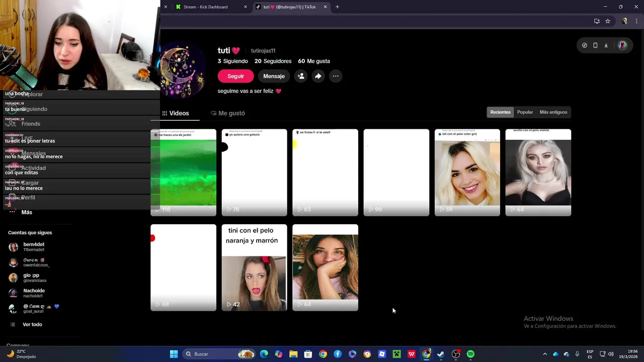Screen dimensions: 644x362
Task: Open Facebook from taskbar
Action: pyautogui.click(x=338, y=354)
